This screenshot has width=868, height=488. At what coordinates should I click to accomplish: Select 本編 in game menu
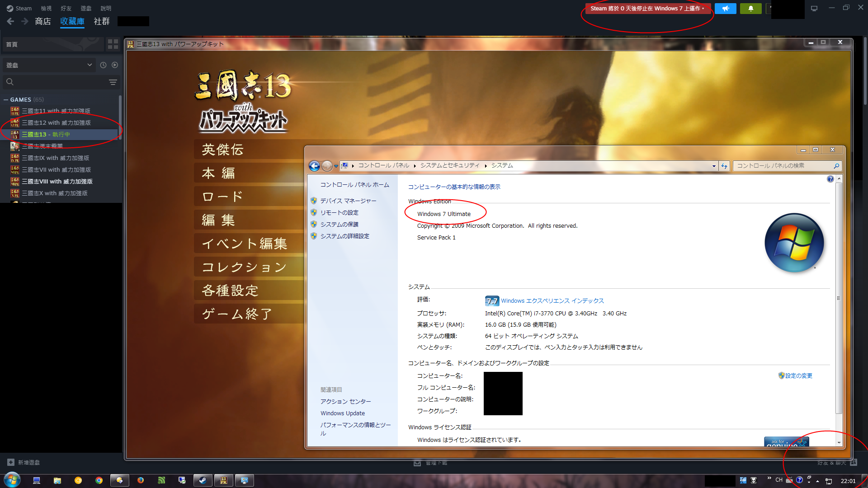(x=249, y=173)
